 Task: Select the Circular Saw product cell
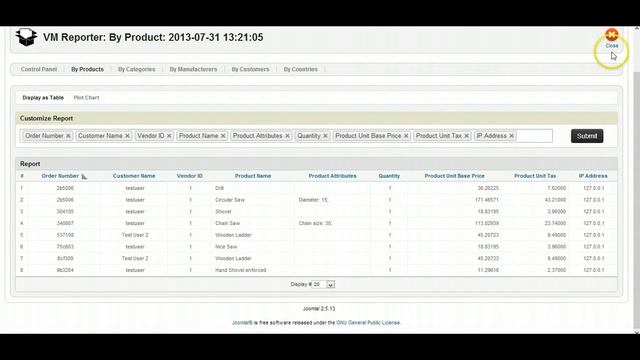(230, 200)
